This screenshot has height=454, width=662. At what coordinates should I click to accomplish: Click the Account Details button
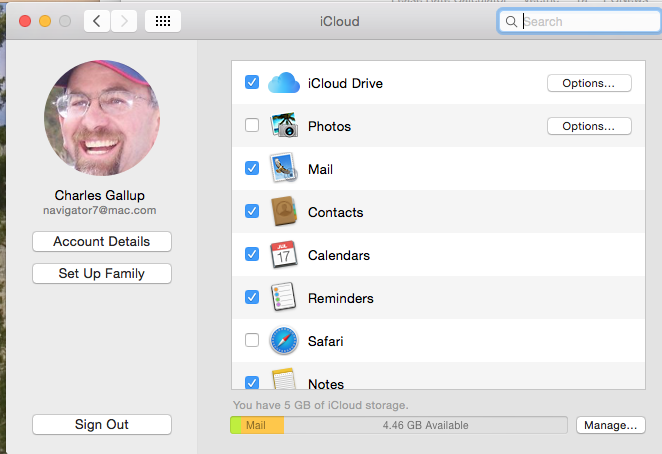[102, 241]
